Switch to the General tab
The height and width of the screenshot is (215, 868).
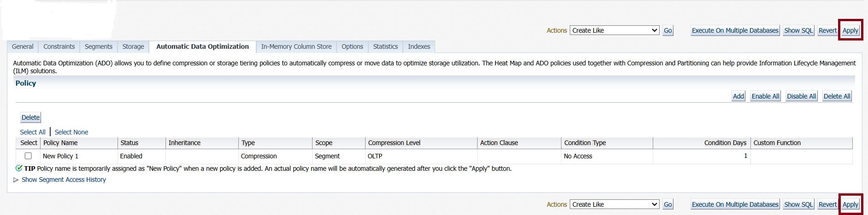23,46
